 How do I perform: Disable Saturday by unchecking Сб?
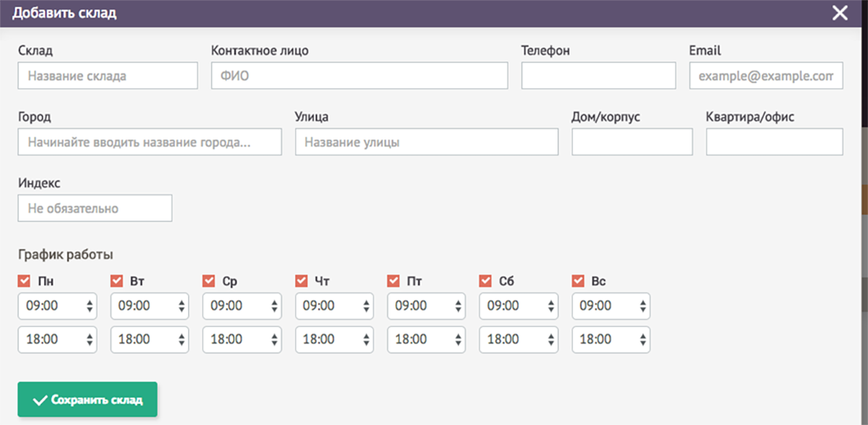(x=485, y=280)
